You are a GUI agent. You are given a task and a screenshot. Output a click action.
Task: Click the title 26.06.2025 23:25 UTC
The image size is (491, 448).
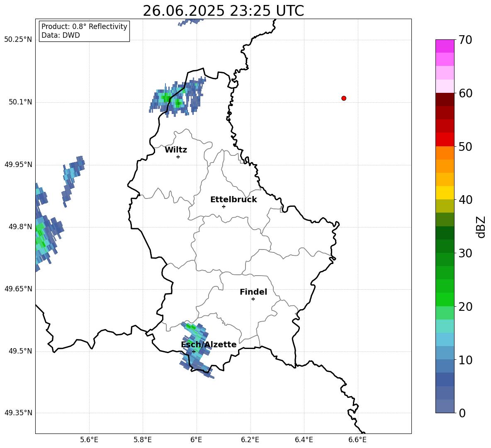coord(223,11)
